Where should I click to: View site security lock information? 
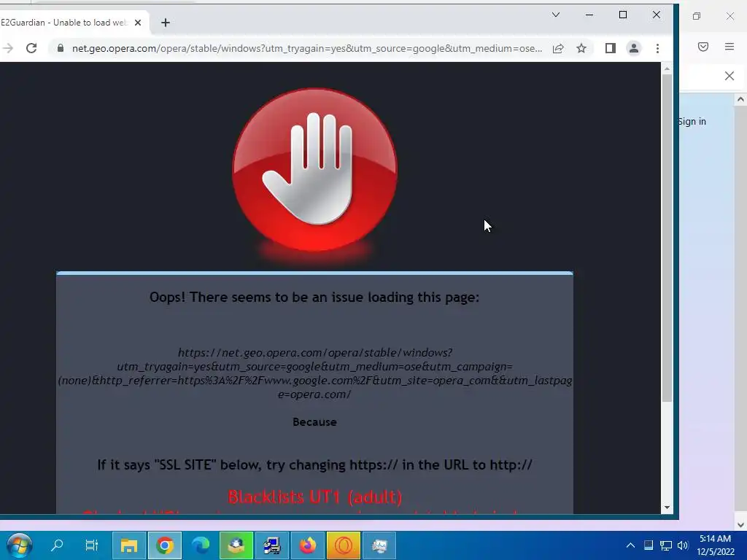(x=61, y=48)
